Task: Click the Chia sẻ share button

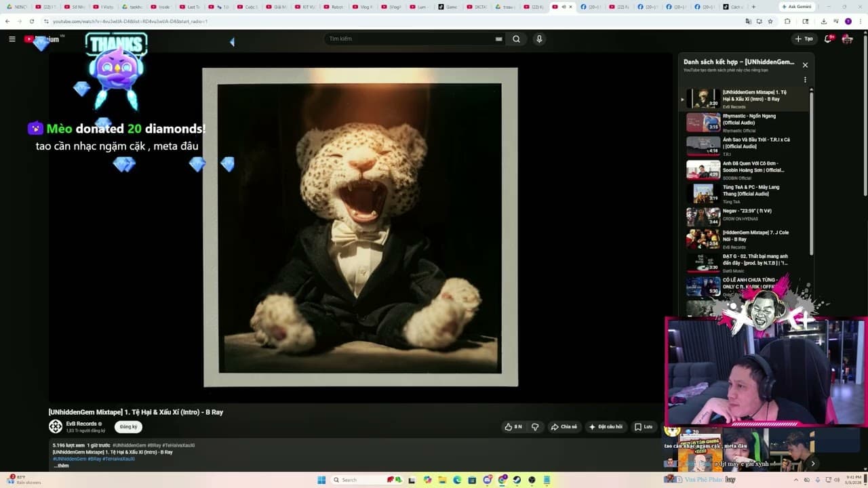Action: tap(564, 427)
